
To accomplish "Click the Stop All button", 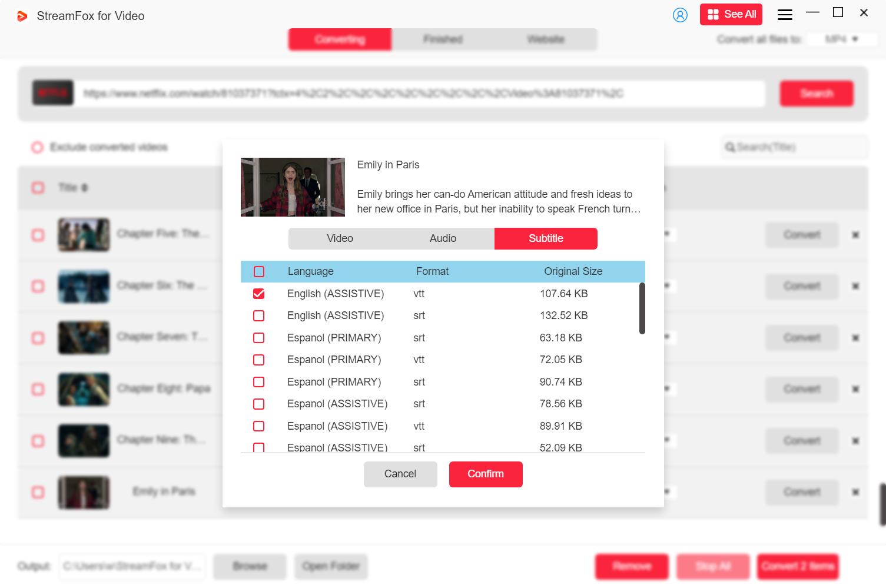I will pos(713,566).
